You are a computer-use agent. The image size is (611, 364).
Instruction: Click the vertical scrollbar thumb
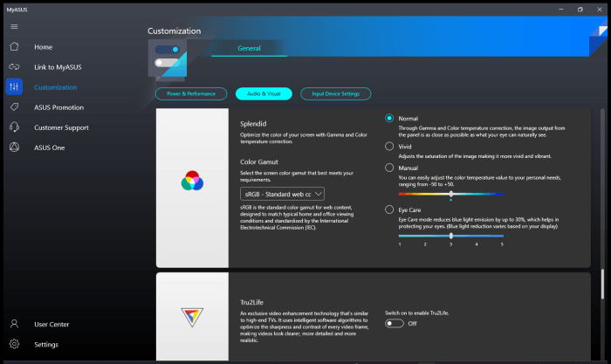click(602, 284)
